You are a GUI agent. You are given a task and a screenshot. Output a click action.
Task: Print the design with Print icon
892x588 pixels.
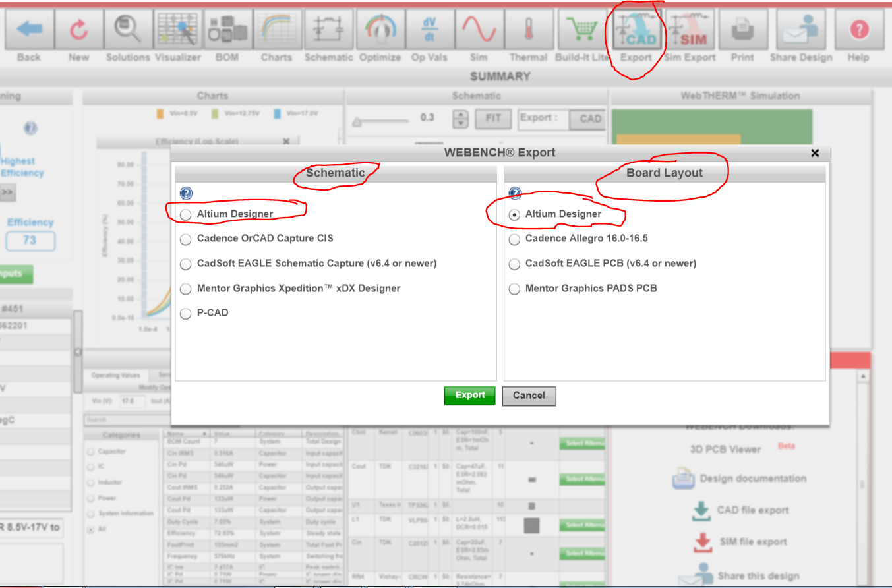(x=742, y=29)
